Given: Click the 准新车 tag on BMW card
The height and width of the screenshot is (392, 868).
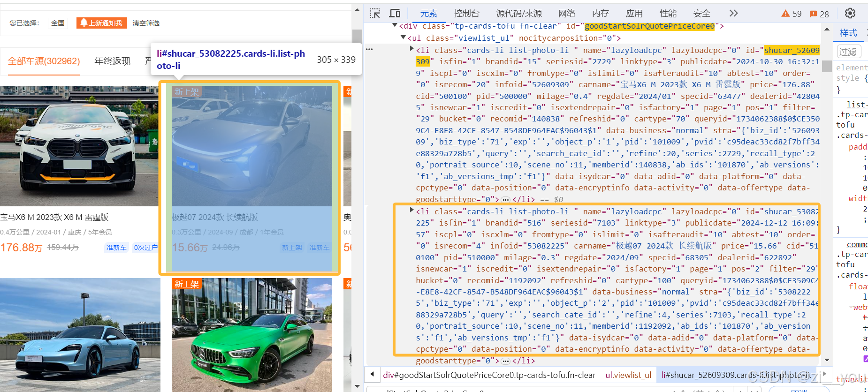Looking at the screenshot, I should tap(116, 248).
